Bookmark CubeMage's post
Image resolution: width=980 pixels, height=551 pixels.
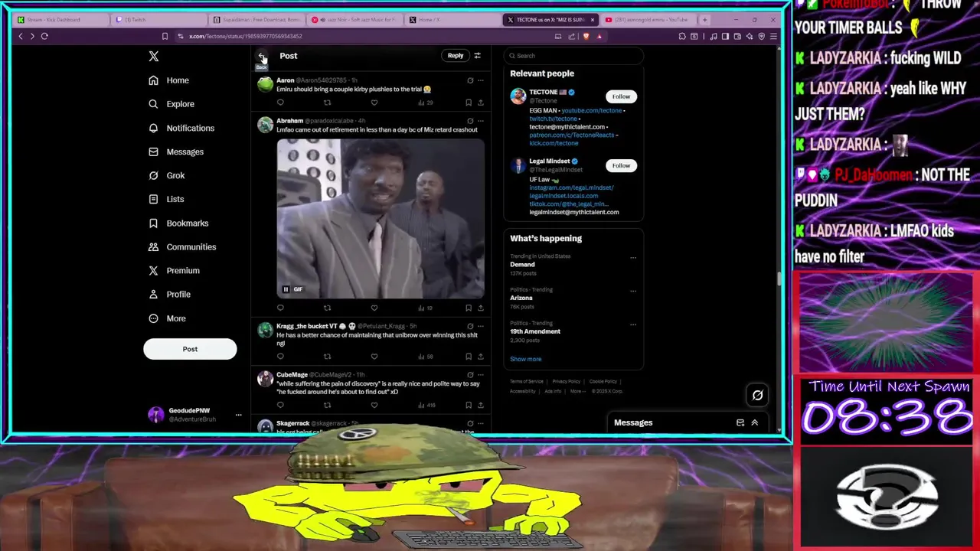tap(469, 405)
